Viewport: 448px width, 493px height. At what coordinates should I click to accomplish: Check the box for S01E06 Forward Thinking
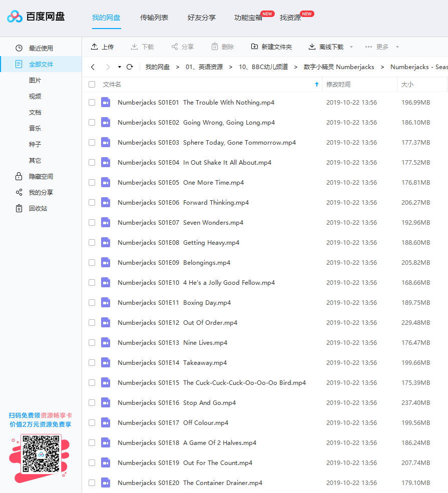(92, 203)
